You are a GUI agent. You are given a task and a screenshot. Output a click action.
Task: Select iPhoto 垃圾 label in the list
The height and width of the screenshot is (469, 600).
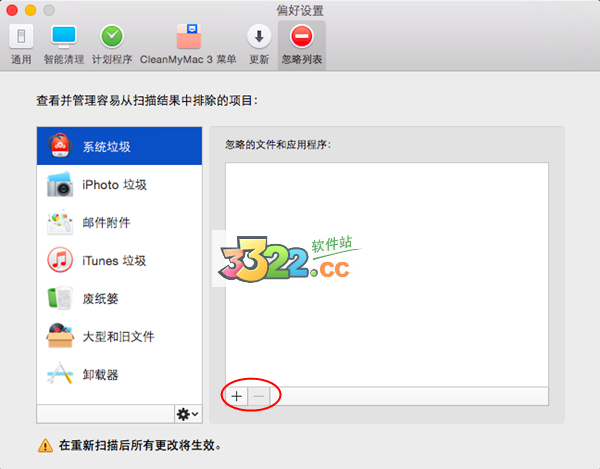click(x=114, y=185)
